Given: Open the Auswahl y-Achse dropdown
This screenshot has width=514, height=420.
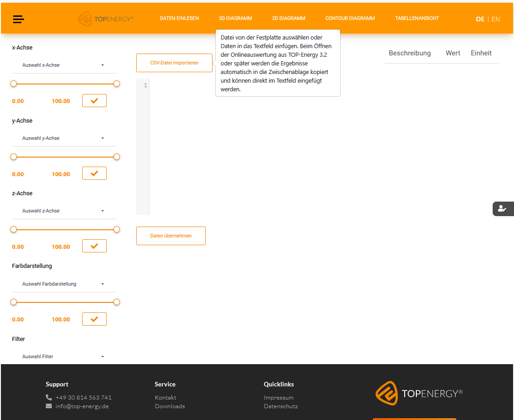Looking at the screenshot, I should [64, 138].
